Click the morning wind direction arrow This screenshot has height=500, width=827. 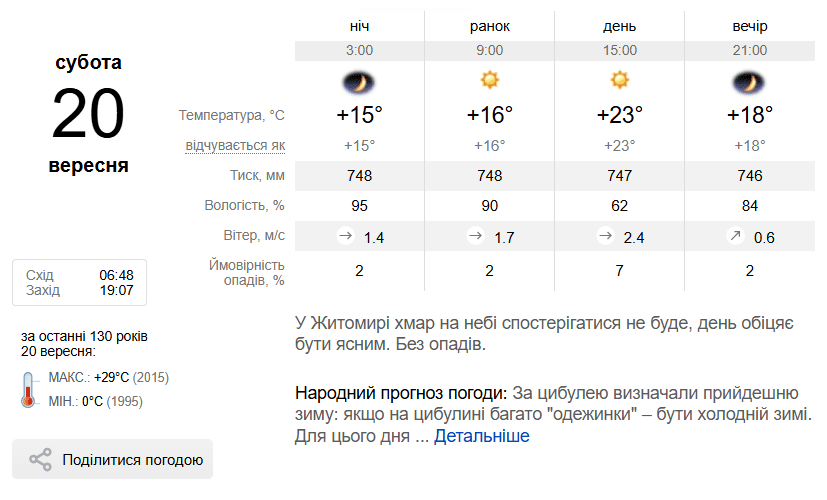click(476, 236)
